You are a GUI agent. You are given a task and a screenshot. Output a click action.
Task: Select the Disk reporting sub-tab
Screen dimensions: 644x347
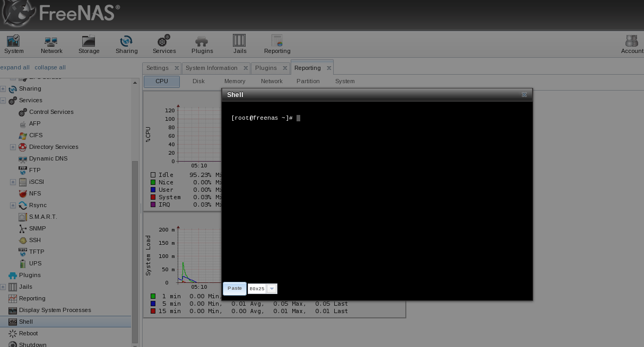point(198,81)
